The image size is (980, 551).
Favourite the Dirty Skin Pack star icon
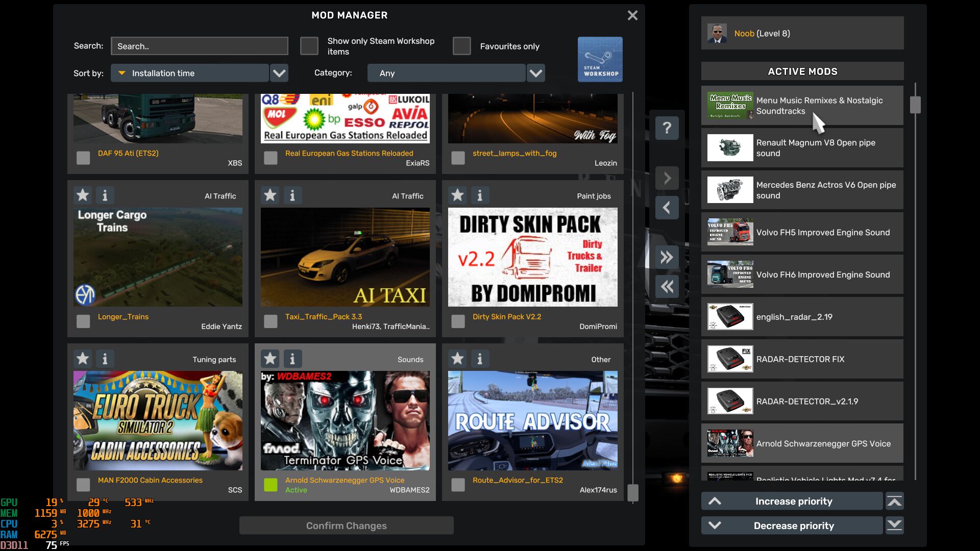point(458,195)
